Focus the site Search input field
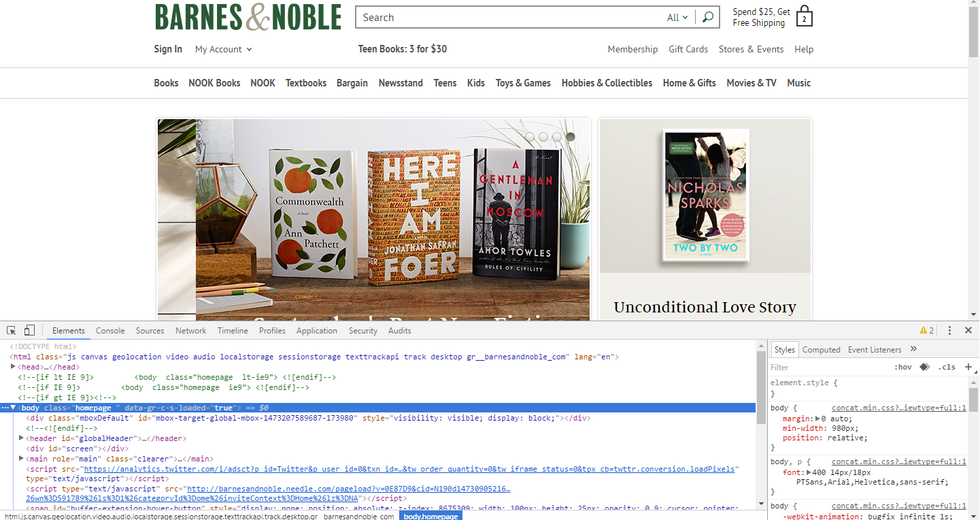 (510, 18)
